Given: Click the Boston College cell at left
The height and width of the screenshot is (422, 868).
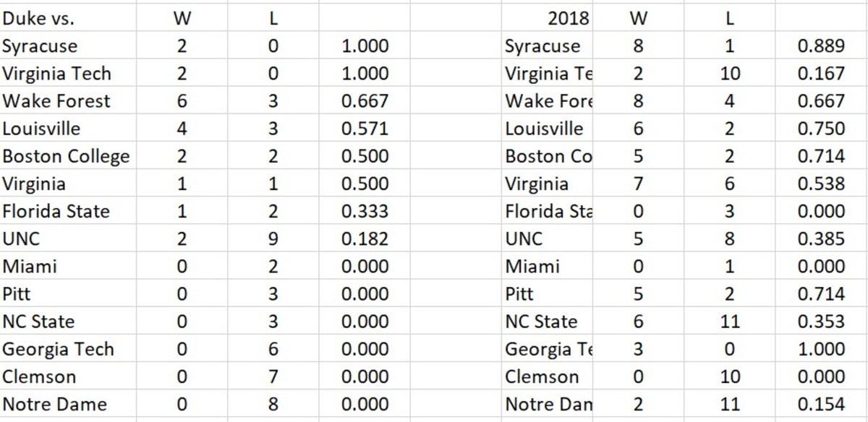Looking at the screenshot, I should click(66, 156).
